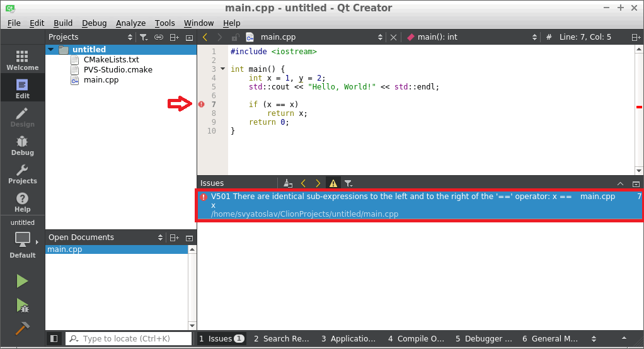This screenshot has width=644, height=349.
Task: Click the error marker on line 7
Action: (201, 105)
